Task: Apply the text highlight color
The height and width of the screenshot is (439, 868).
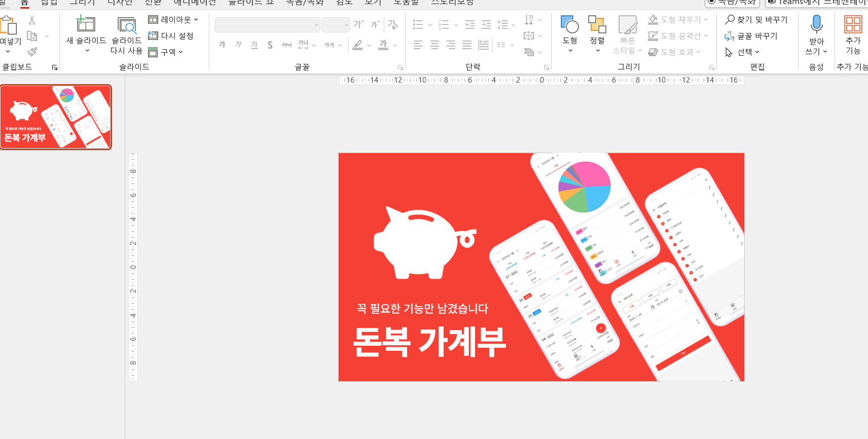Action: tap(357, 45)
